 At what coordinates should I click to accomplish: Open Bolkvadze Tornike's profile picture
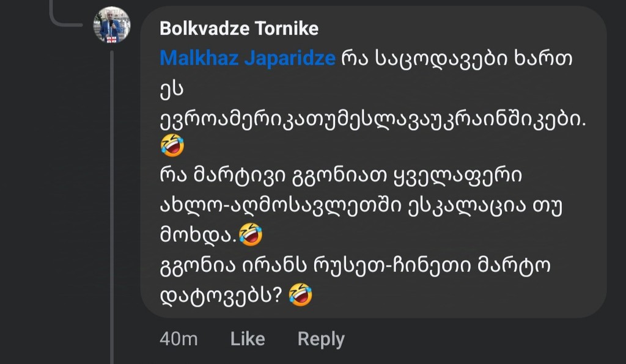(x=111, y=24)
